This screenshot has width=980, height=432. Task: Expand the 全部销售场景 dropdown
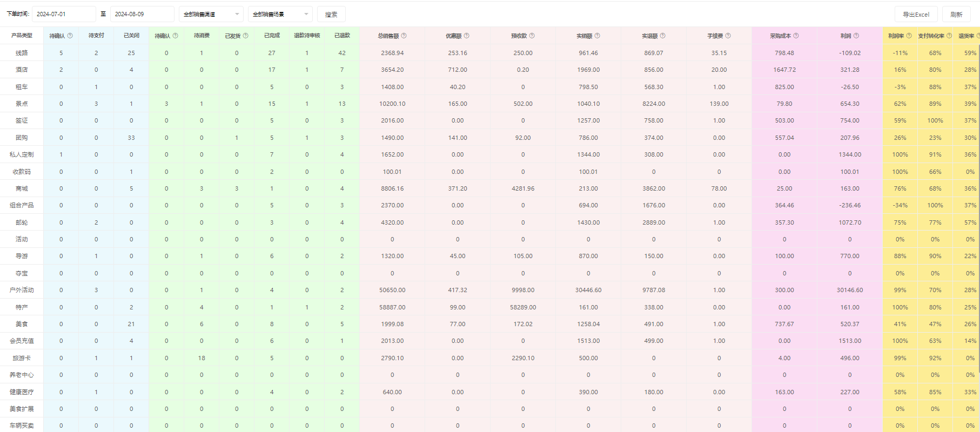coord(280,14)
